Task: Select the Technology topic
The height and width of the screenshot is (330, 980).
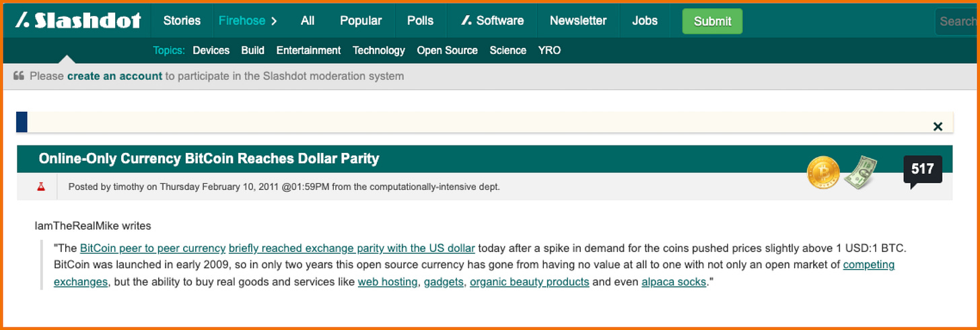Action: click(379, 51)
